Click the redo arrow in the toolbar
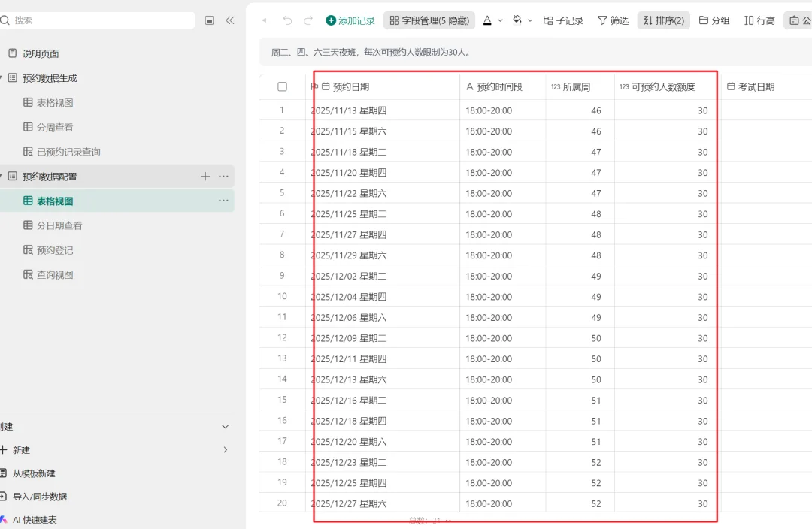812x529 pixels. 308,20
